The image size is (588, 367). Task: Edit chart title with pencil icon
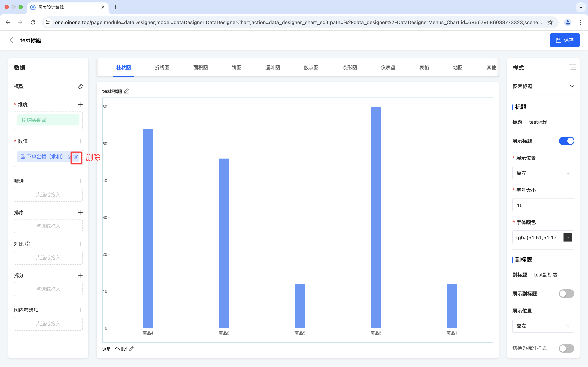pyautogui.click(x=126, y=91)
